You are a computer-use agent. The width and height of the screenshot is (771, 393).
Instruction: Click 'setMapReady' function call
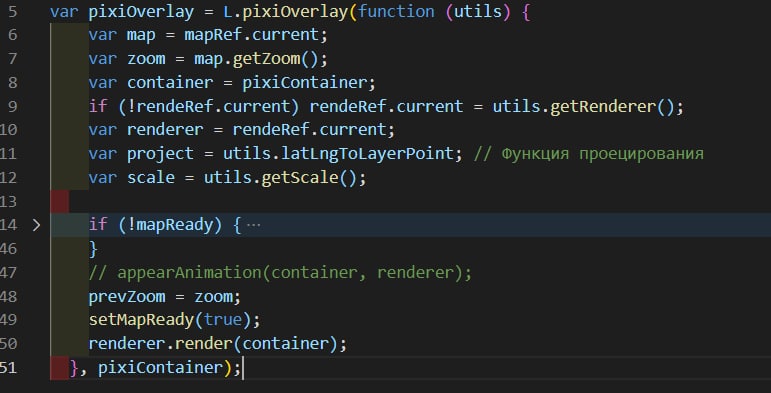141,320
